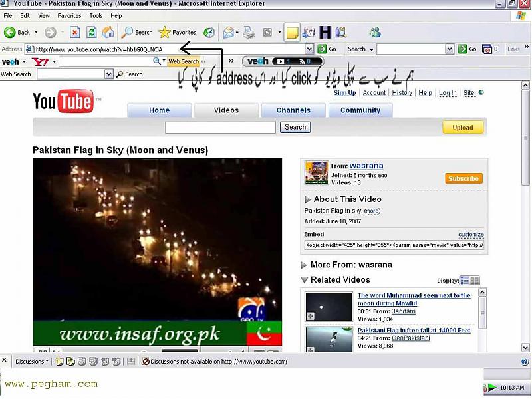
Task: Click the second Discussions bar document icon
Action: [x=70, y=362]
